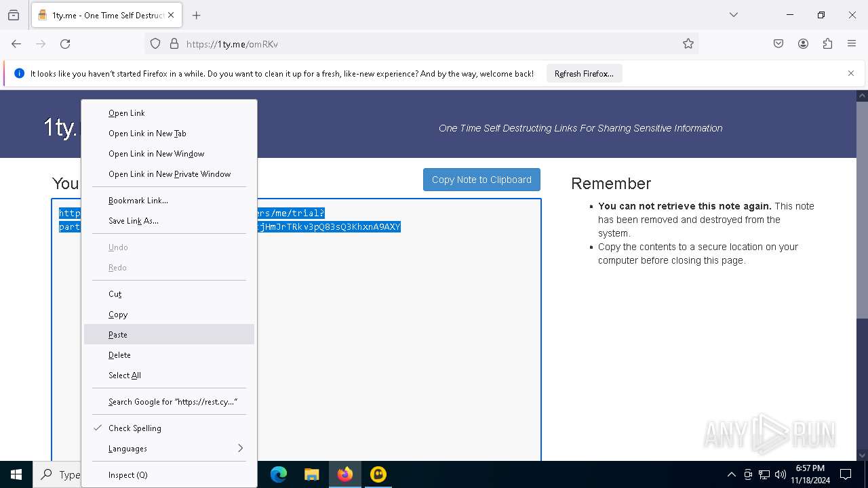Viewport: 868px width, 488px height.
Task: Launch Microsoft Edge from the taskbar
Action: (x=279, y=474)
